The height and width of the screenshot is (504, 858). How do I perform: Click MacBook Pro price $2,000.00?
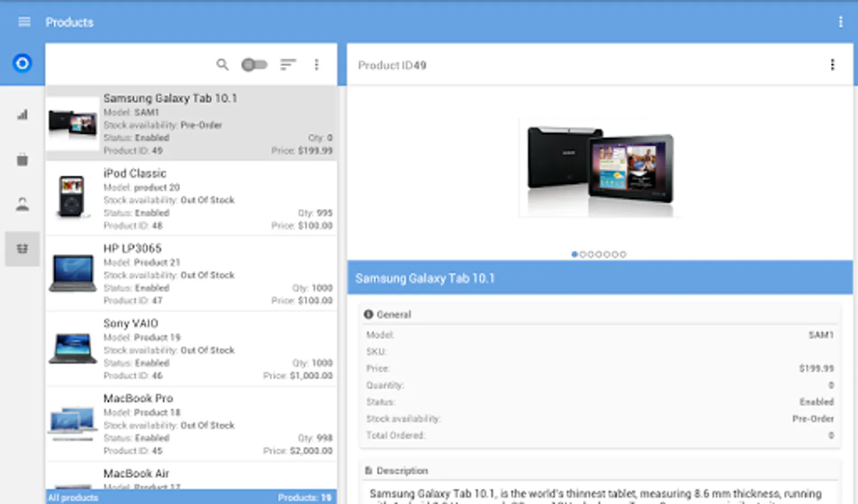(298, 450)
